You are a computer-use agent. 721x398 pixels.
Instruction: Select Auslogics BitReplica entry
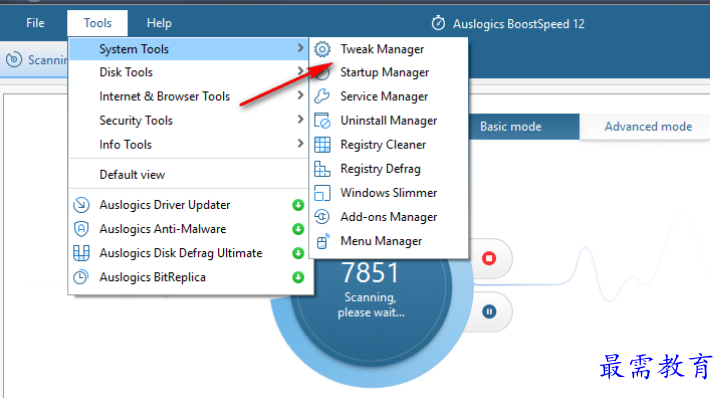coord(191,277)
